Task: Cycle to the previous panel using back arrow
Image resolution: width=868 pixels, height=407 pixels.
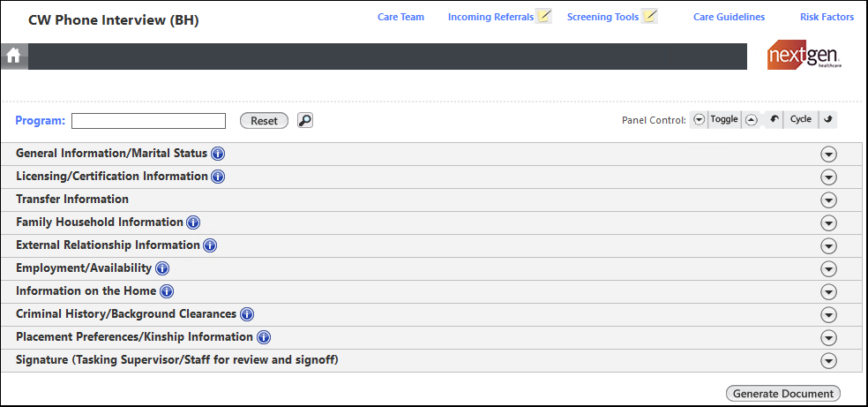Action: [x=774, y=119]
